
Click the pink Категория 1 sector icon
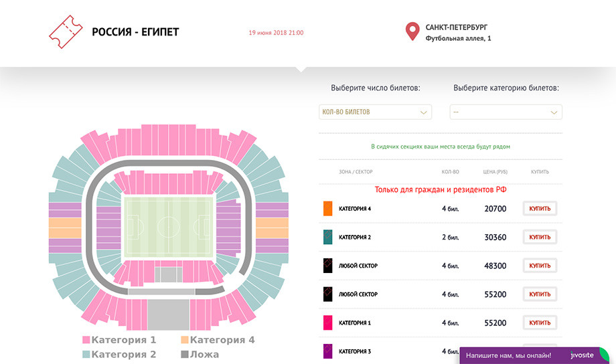pos(328,323)
